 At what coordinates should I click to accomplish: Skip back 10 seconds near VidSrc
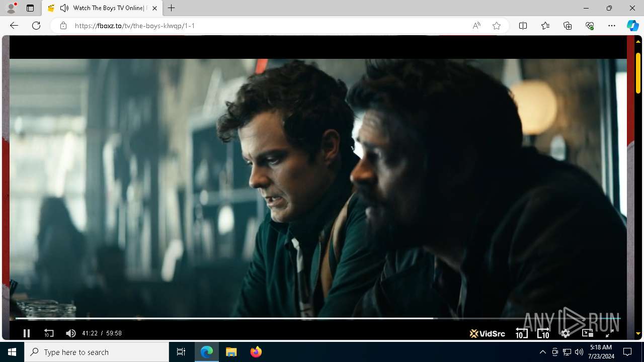point(522,333)
